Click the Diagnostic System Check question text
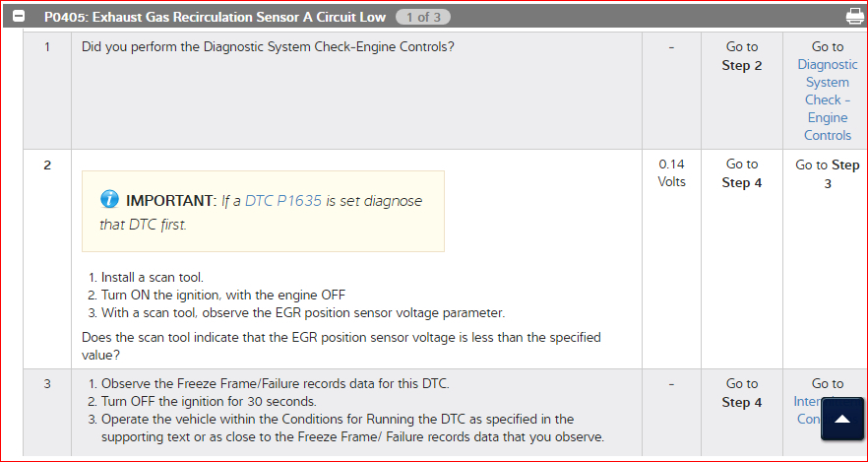The image size is (868, 462). pyautogui.click(x=264, y=46)
